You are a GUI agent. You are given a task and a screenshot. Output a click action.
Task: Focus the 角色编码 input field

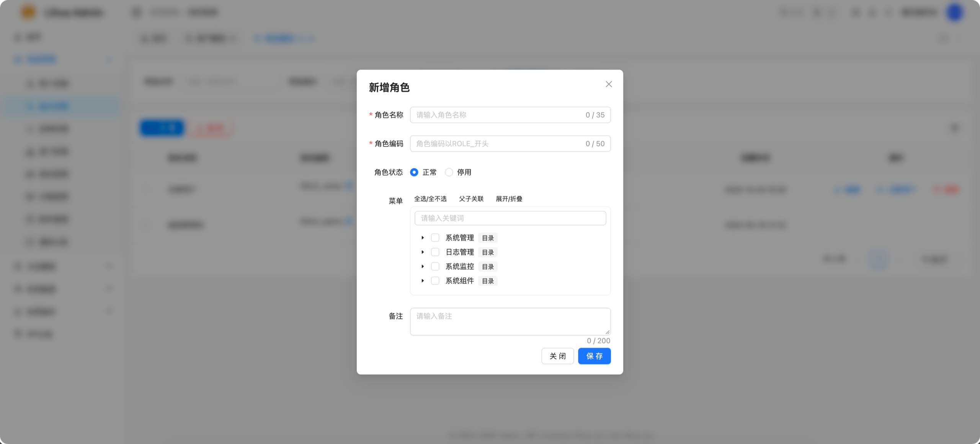[510, 144]
